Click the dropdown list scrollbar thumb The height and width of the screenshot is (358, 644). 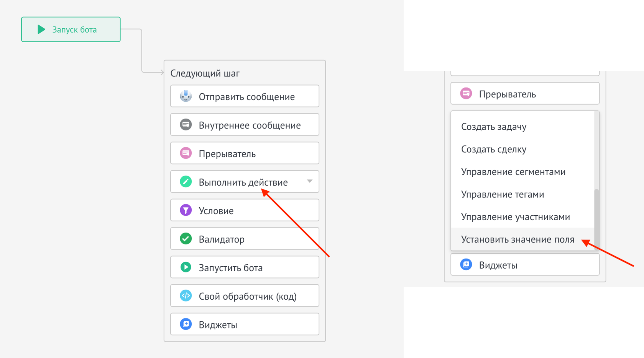point(596,219)
